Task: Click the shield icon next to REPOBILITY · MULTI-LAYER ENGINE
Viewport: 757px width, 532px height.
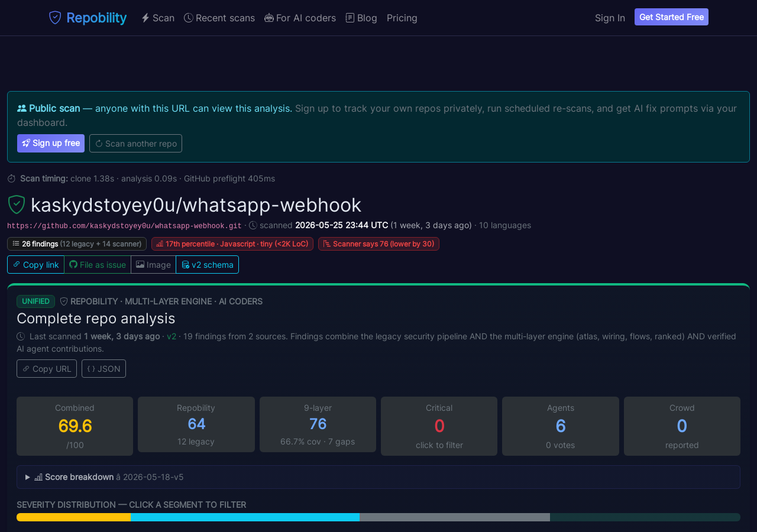Action: point(64,301)
